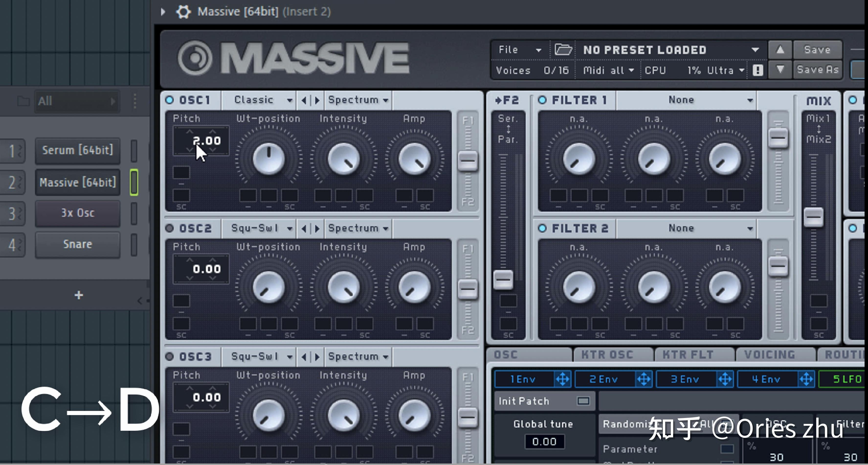Screen dimensions: 868x465
Task: Click the previous preset up-arrow button
Action: click(780, 50)
